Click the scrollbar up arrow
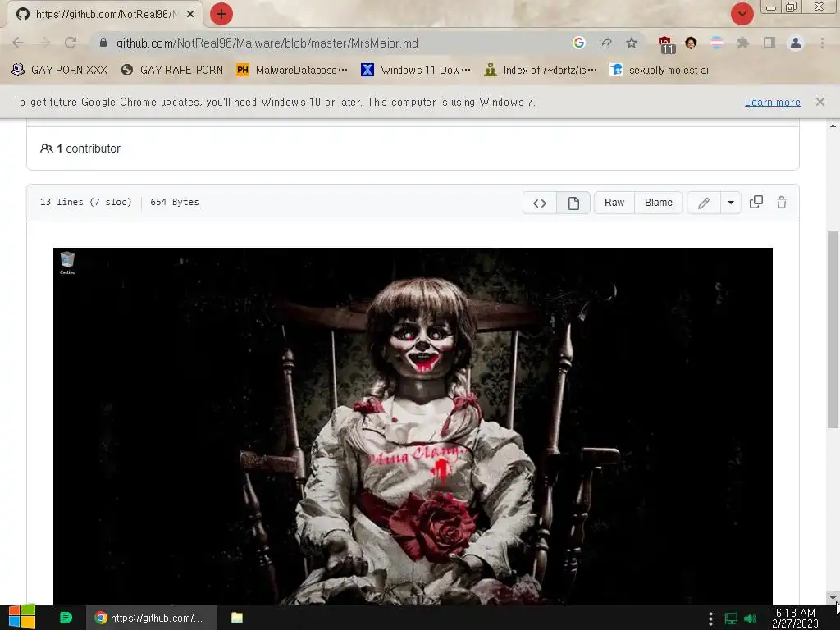 [833, 126]
